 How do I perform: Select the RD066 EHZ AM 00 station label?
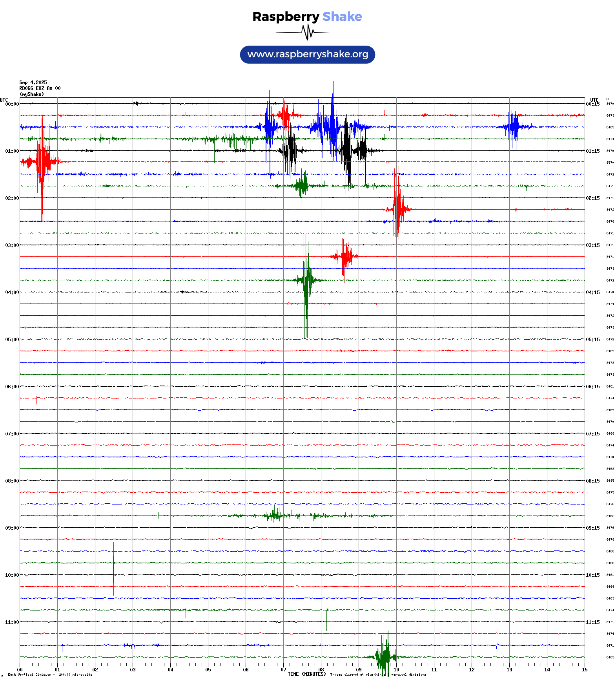(40, 88)
